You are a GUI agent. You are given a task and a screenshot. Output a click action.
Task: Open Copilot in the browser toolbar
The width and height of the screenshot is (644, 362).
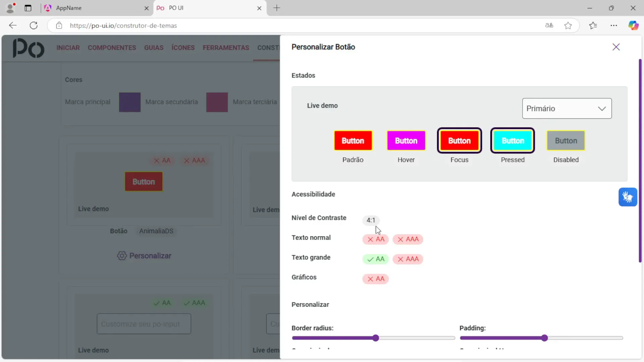[634, 25]
